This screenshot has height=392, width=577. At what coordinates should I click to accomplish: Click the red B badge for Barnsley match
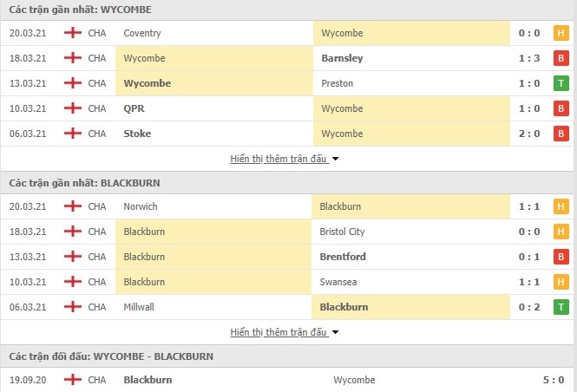pos(561,58)
